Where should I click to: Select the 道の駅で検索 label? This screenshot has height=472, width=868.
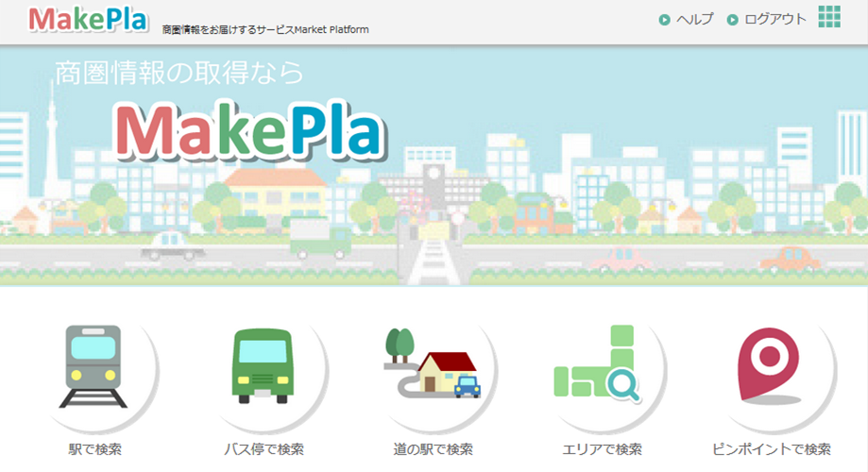coord(433,449)
